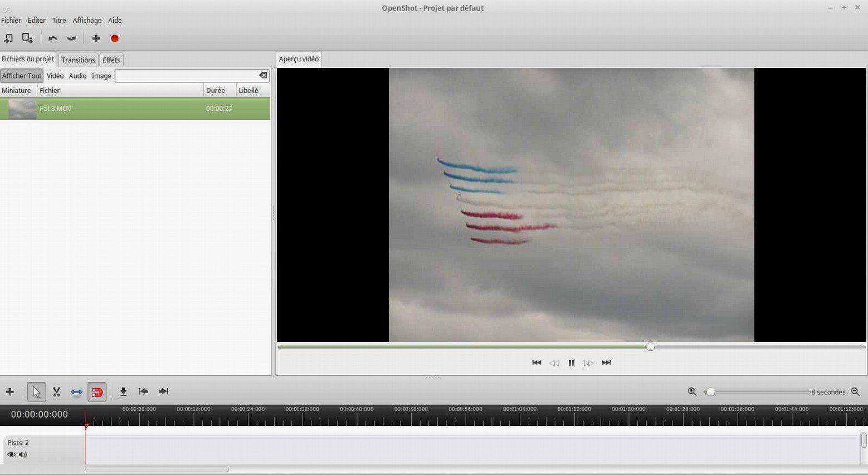This screenshot has height=475, width=868.
Task: Enable the resize tool in timeline toolbar
Action: click(76, 392)
